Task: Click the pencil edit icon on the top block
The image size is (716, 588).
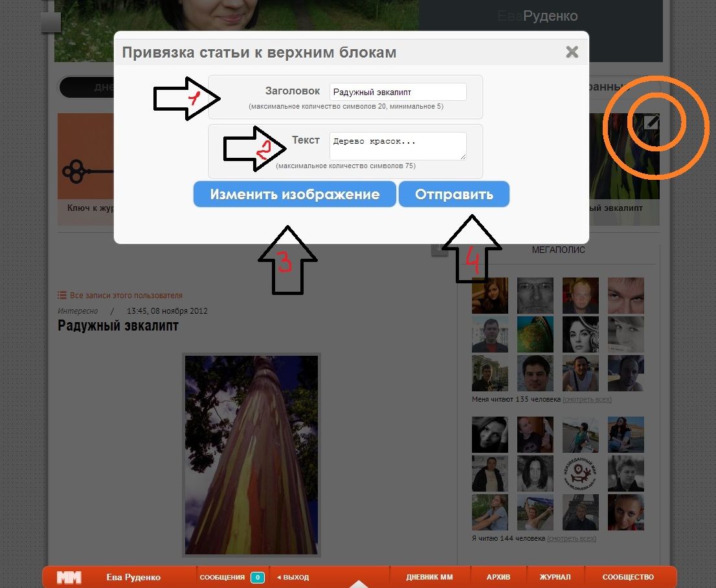Action: pos(651,122)
